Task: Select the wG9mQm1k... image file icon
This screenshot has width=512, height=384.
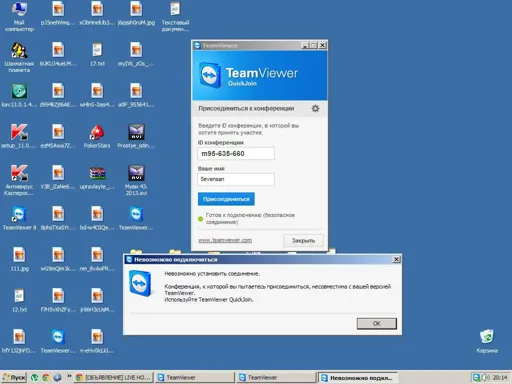Action: point(58,259)
